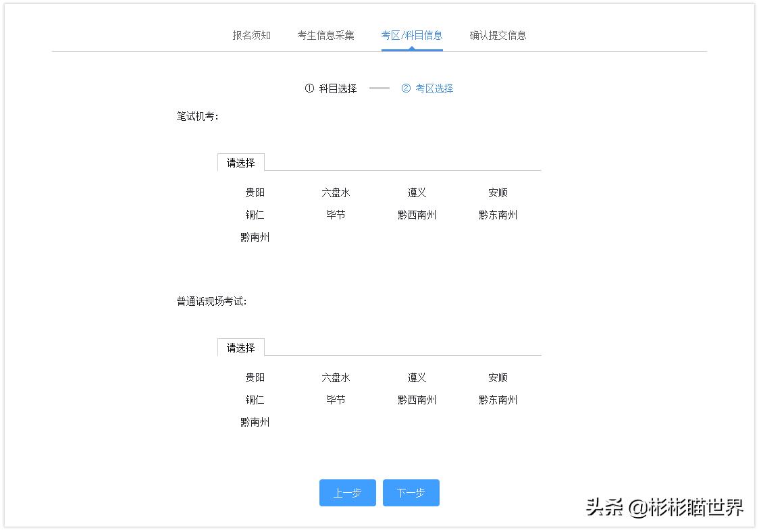Select 毕节 under 普通话现场考试
Screen dimensions: 759x532
pos(336,400)
